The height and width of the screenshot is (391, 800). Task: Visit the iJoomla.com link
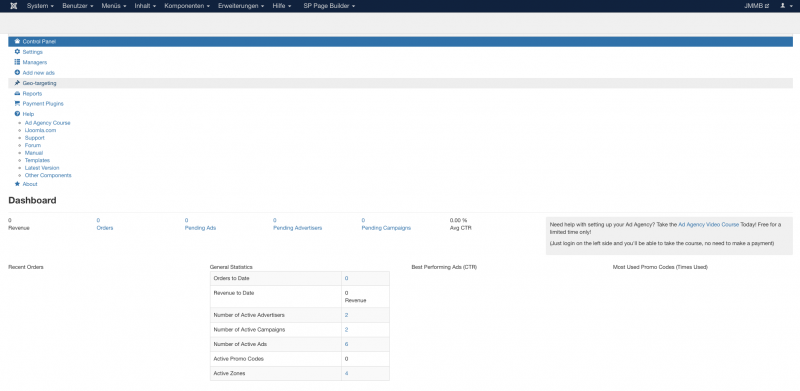pos(40,130)
